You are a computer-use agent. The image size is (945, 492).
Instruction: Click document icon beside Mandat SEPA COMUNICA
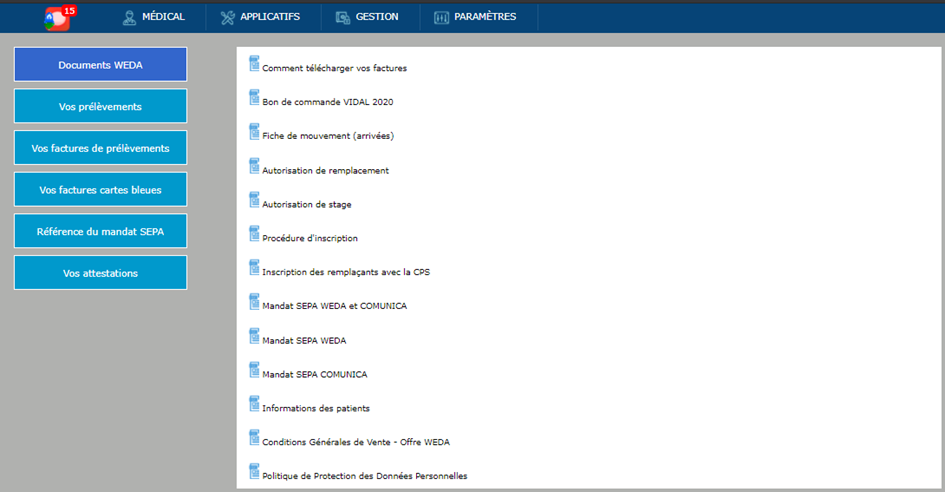254,370
